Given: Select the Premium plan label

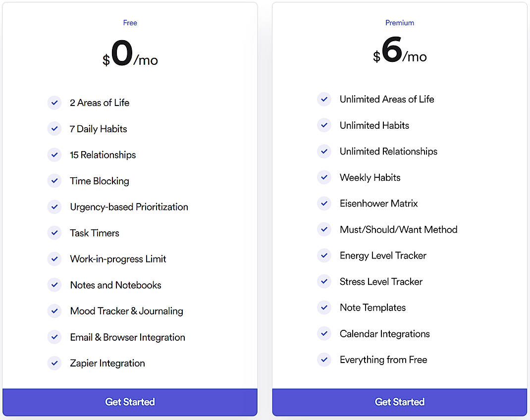Looking at the screenshot, I should [x=399, y=22].
